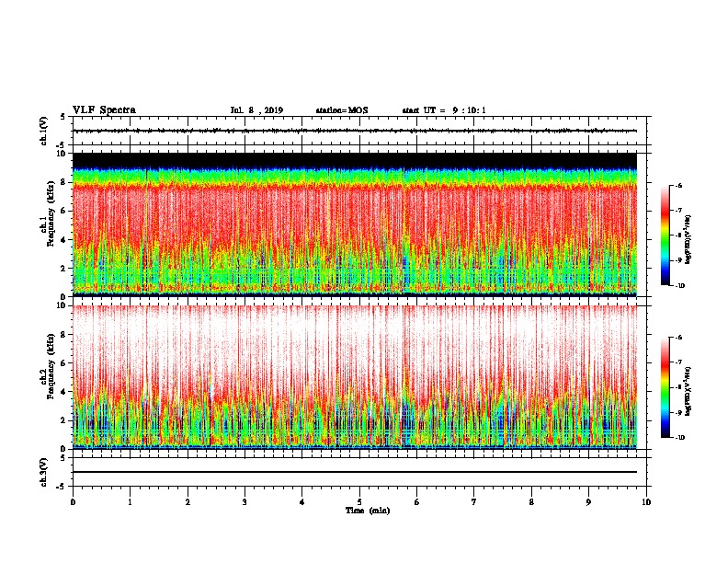Viewport: 728px width, 563px height.
Task: Click the ch.1 spectrogram black band near 10 kHz
Action: 355,160
